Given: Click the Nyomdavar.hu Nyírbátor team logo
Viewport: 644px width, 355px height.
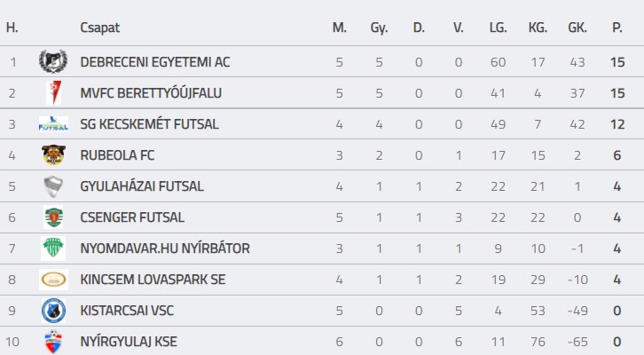Looking at the screenshot, I should click(53, 248).
